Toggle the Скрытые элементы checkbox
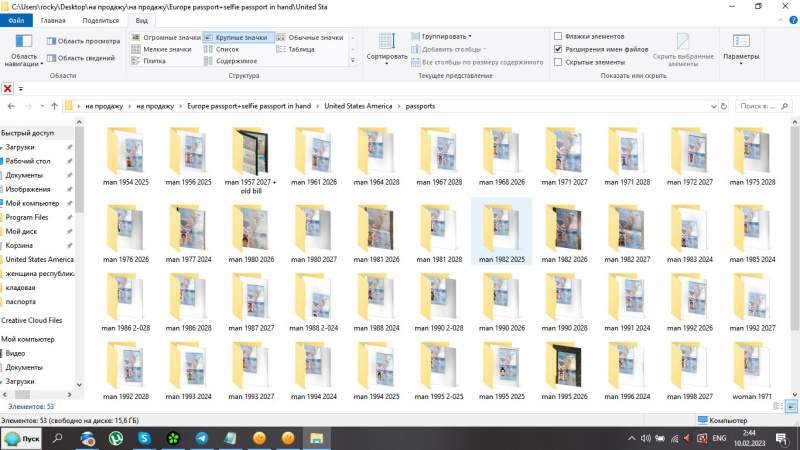The image size is (800, 450). click(558, 62)
